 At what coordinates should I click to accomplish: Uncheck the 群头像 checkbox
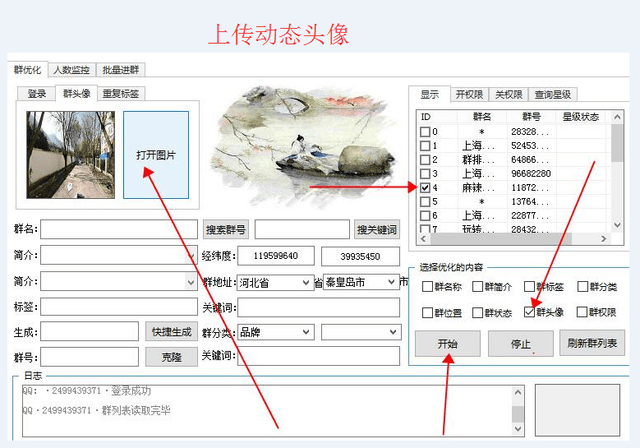(x=529, y=312)
